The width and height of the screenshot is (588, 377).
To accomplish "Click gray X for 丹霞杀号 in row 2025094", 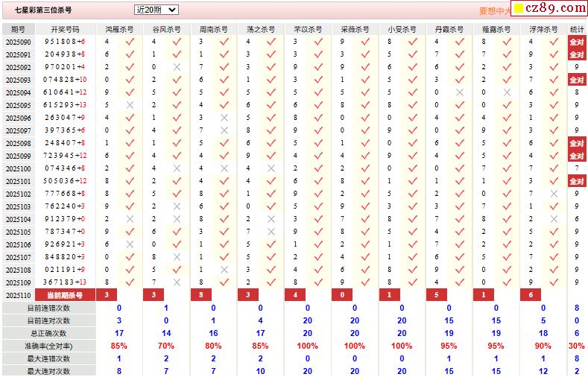I will pos(460,92).
